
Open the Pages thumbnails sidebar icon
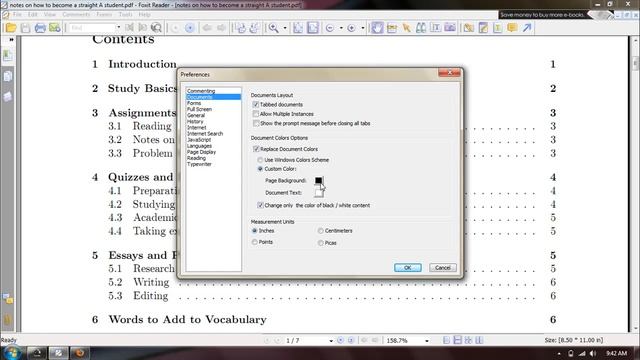[8, 76]
